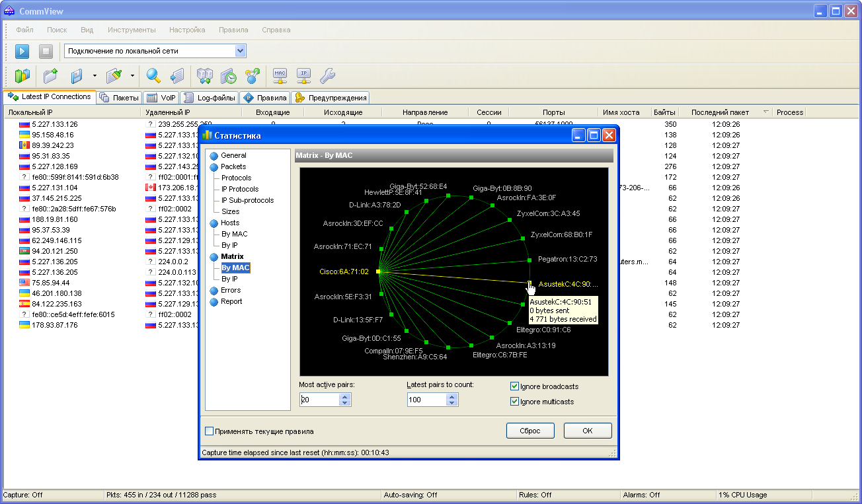The width and height of the screenshot is (862, 504).
Task: Click the wrench settings toolbar icon
Action: pyautogui.click(x=327, y=76)
